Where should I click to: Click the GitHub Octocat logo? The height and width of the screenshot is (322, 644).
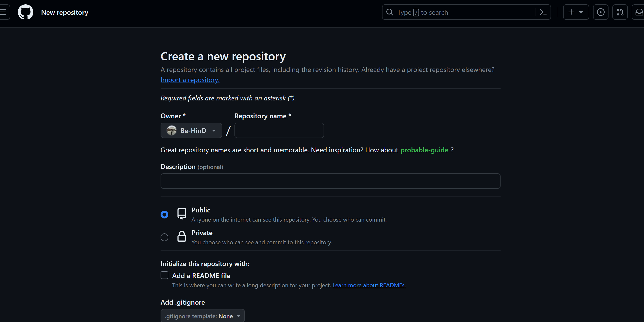26,12
